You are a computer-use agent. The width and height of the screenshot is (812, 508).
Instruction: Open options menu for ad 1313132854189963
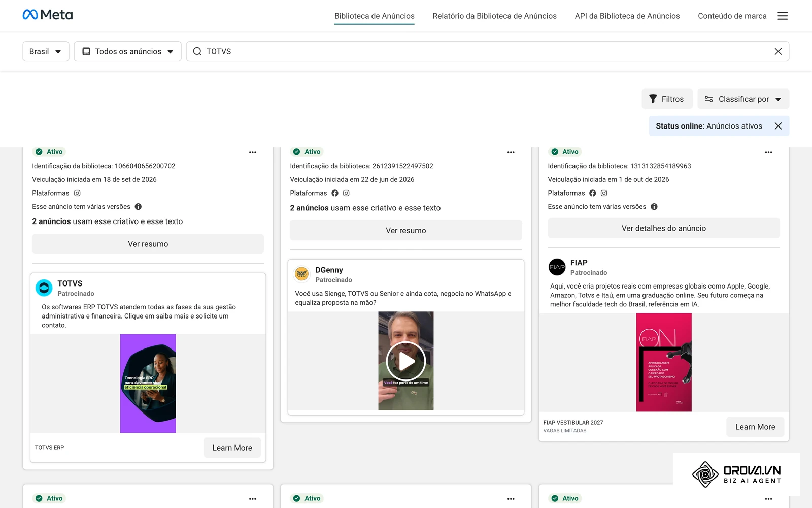click(x=768, y=152)
